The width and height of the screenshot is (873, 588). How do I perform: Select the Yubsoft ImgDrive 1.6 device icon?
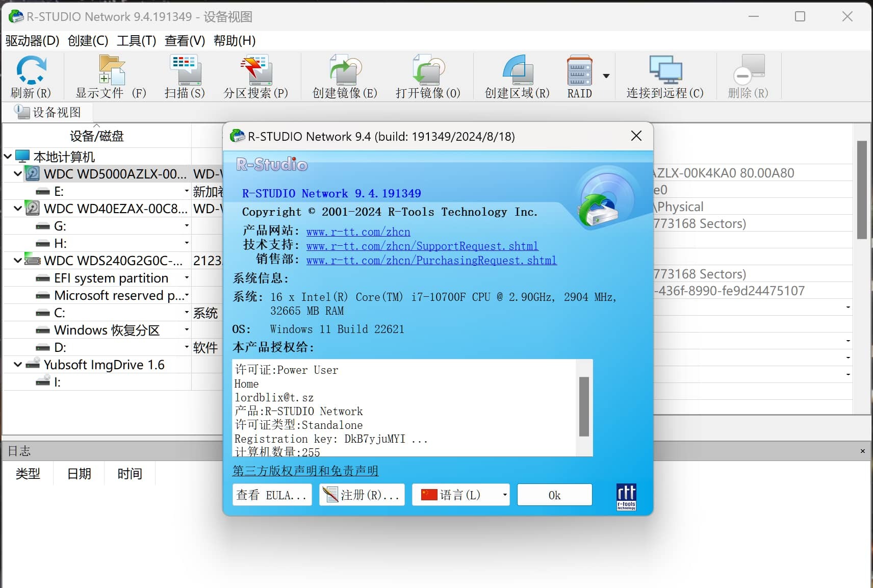click(33, 364)
